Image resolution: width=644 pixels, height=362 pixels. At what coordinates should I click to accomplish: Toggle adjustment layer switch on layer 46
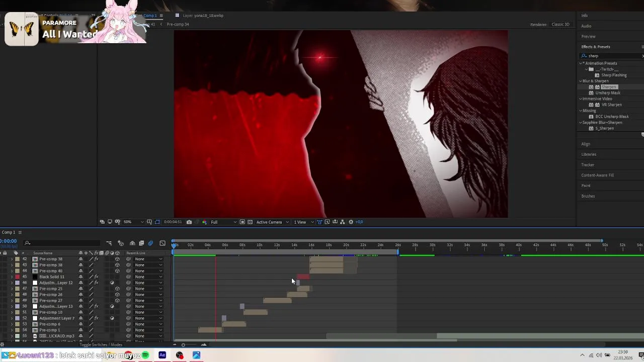(112, 283)
